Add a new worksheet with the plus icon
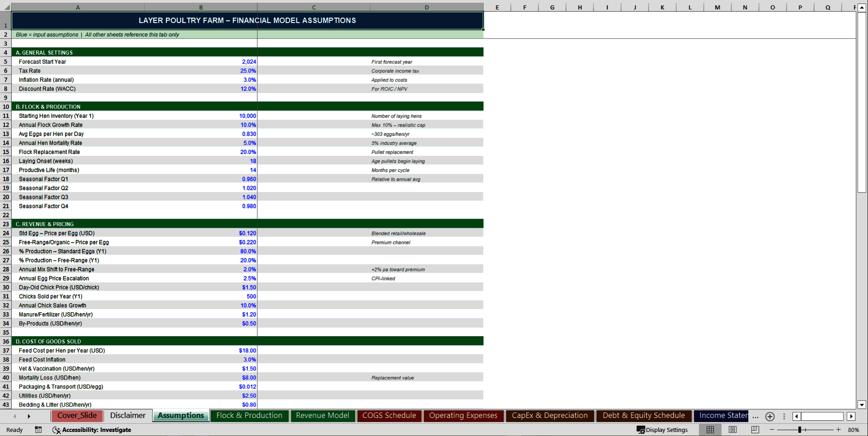Viewport: 868px width, 436px height. click(x=769, y=417)
